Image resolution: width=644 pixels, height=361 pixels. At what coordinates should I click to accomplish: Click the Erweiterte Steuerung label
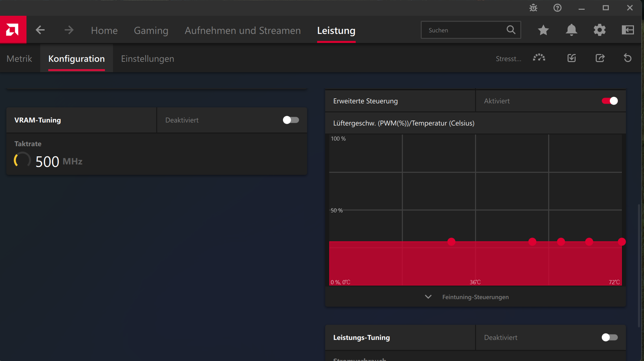point(365,101)
